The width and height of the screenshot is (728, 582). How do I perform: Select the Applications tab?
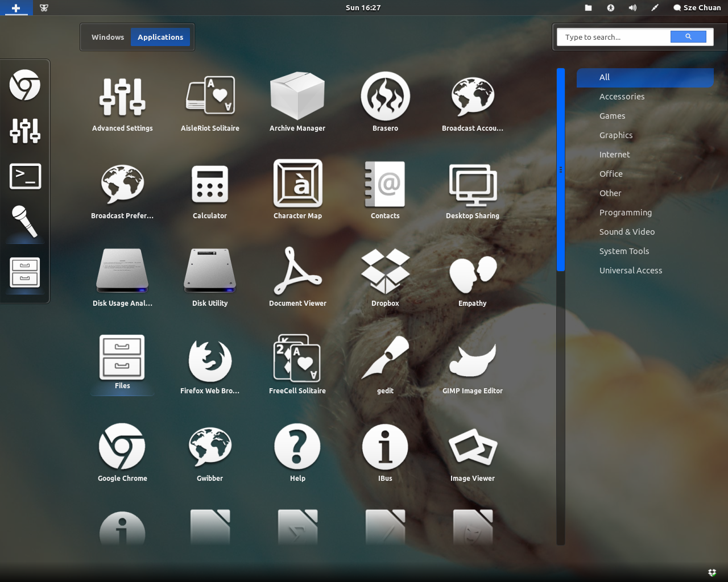point(160,37)
